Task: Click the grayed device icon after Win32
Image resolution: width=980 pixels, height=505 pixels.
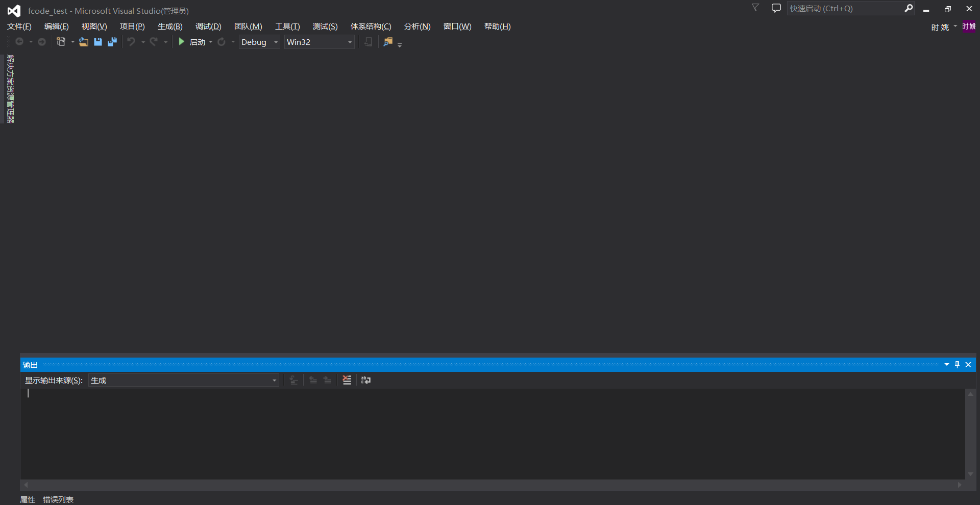Action: click(x=368, y=42)
